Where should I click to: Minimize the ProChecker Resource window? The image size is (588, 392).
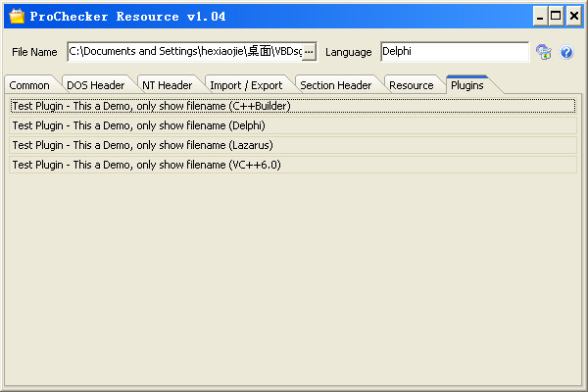(x=540, y=16)
